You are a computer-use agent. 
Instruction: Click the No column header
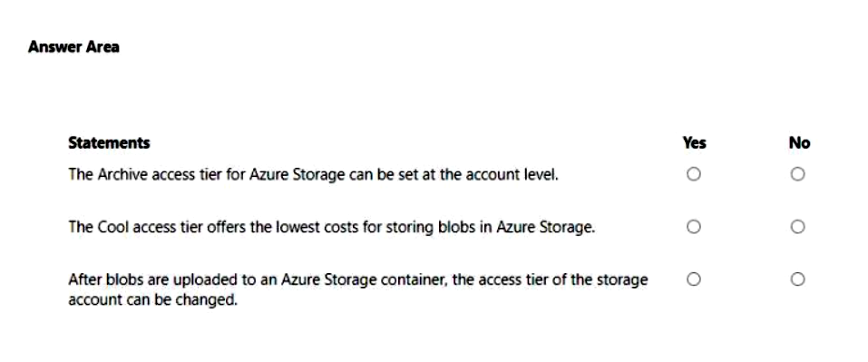[x=799, y=142]
